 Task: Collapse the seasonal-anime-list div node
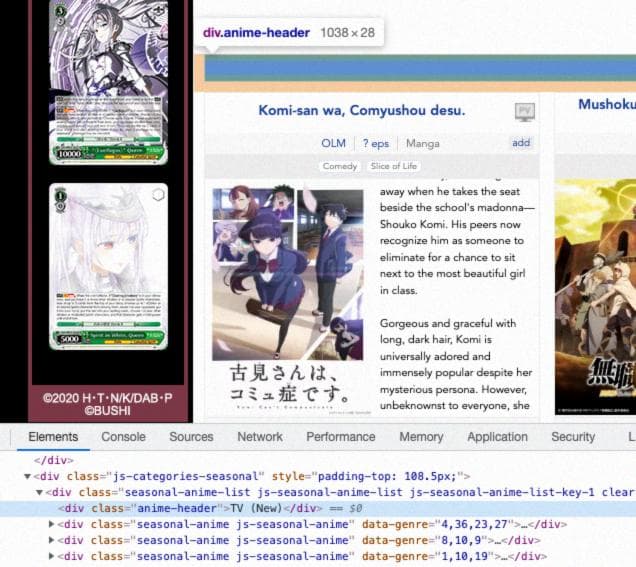[x=40, y=492]
